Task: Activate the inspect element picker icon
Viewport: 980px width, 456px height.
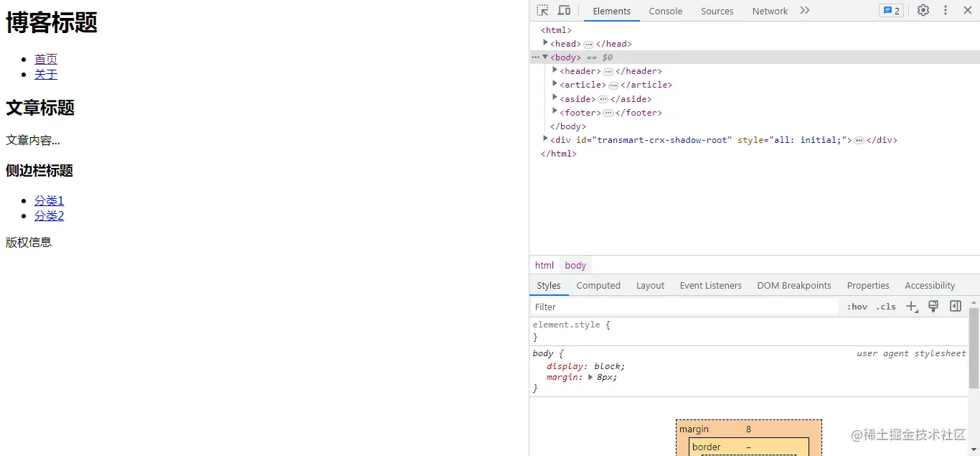Action: tap(542, 10)
